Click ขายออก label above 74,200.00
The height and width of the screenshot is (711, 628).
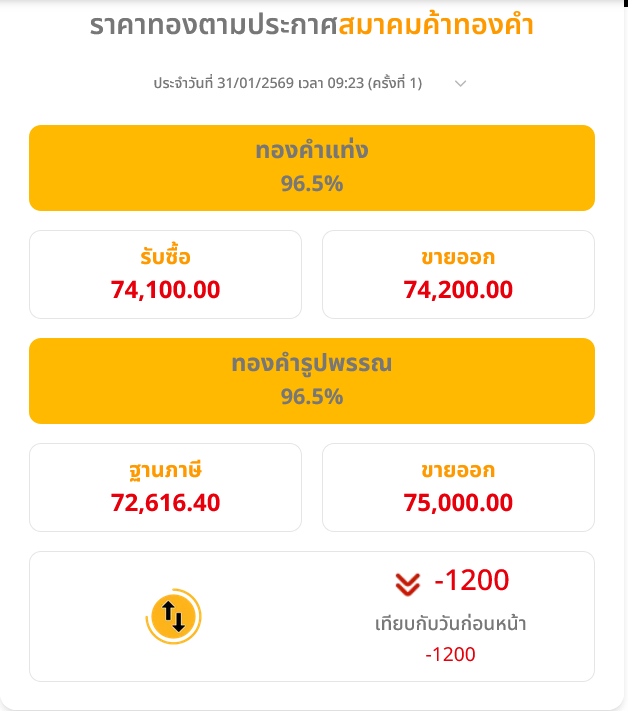(458, 257)
